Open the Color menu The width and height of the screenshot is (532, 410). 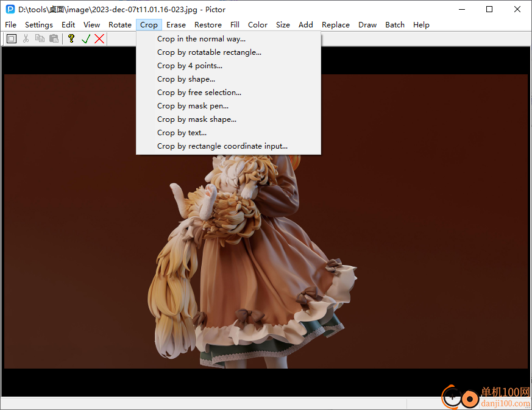point(258,25)
